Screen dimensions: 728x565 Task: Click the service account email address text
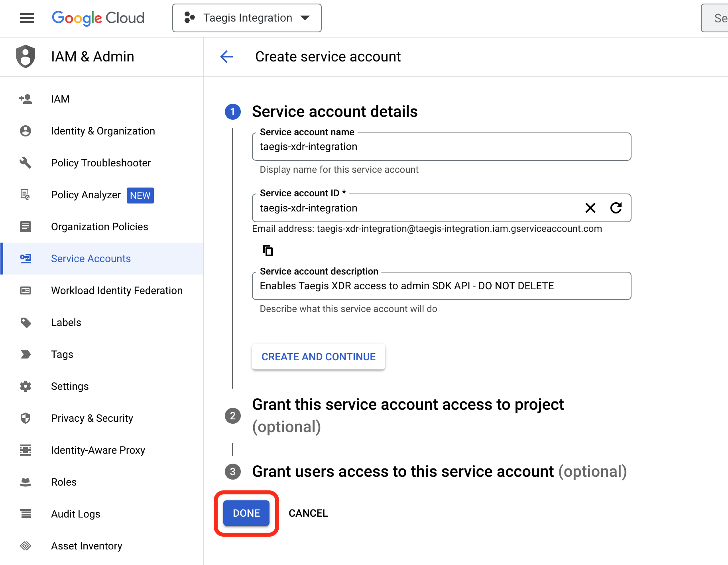tap(459, 229)
